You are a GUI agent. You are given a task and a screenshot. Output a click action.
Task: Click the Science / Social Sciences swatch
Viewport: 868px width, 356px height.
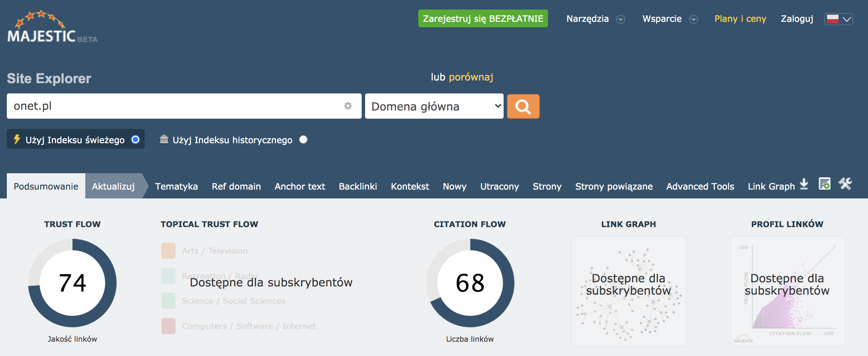(x=169, y=301)
